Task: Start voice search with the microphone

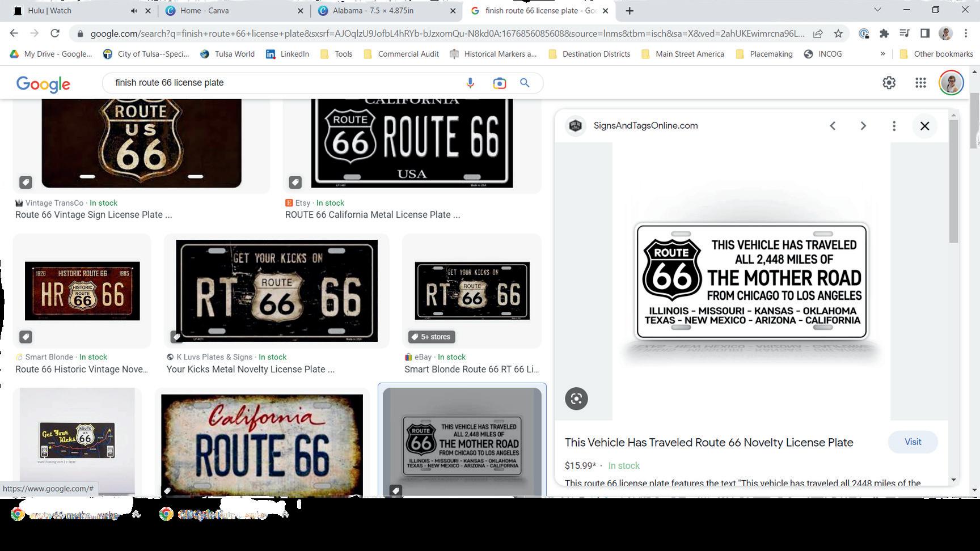Action: pyautogui.click(x=470, y=83)
